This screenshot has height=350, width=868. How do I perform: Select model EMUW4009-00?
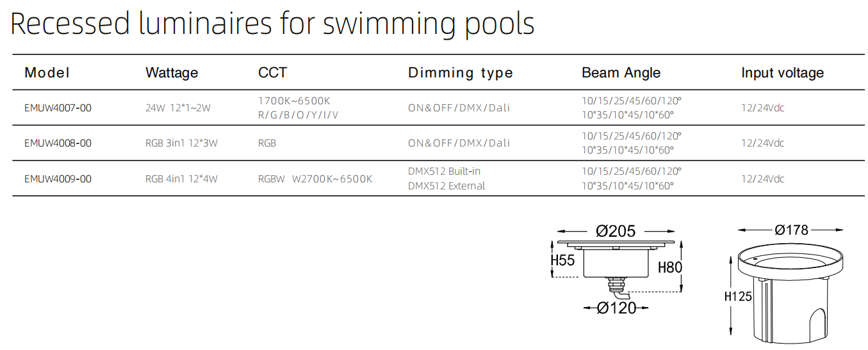coord(58,179)
